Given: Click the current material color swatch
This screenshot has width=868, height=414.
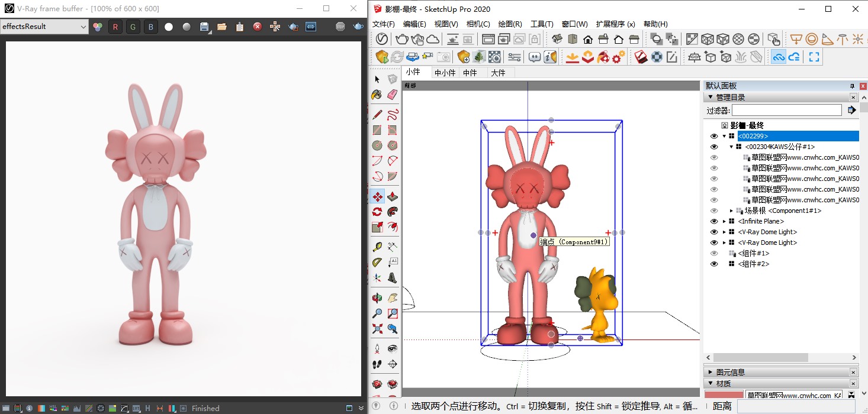Looking at the screenshot, I should (x=724, y=394).
